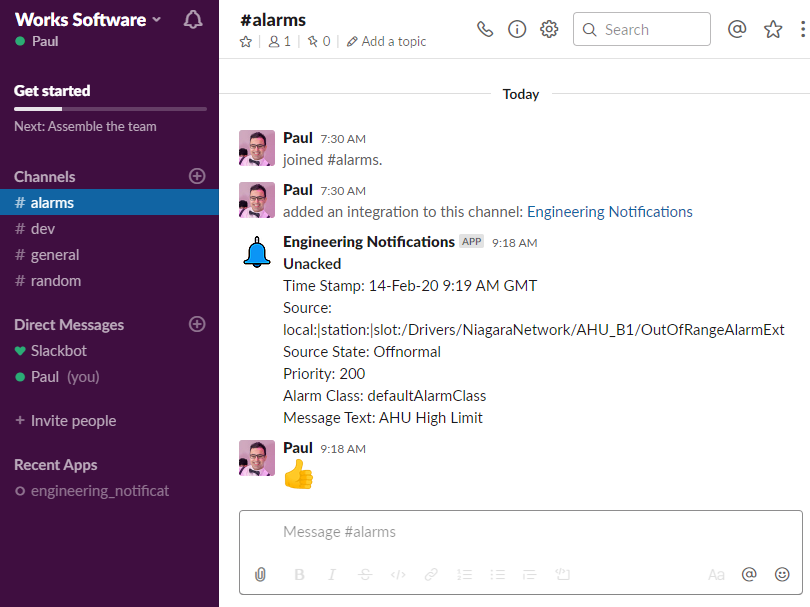Open engineering_notificat recent app
This screenshot has height=607, width=810.
tap(110, 491)
